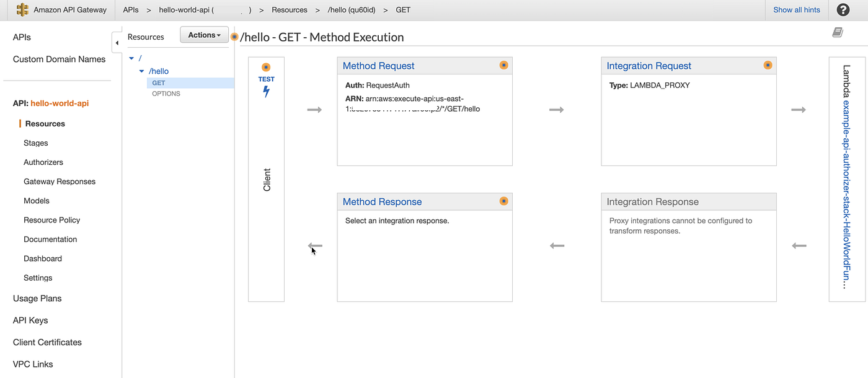Open the Stages section in the sidebar
The image size is (868, 378).
[35, 143]
